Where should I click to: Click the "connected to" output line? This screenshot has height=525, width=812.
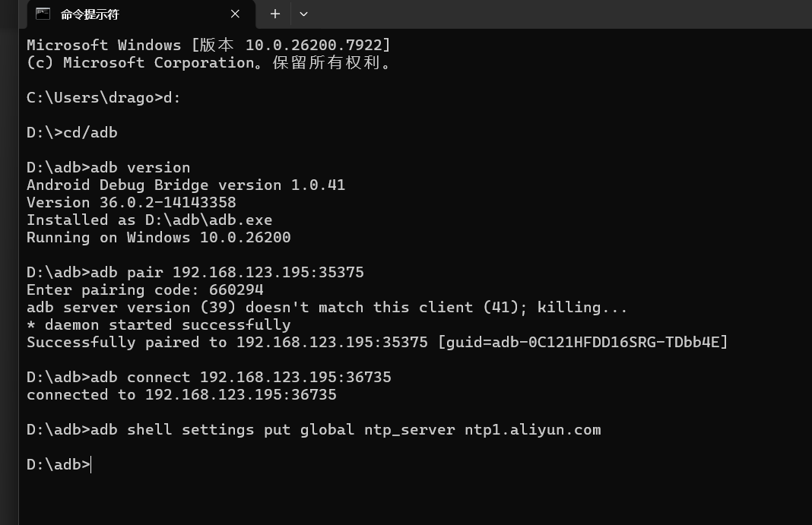coord(181,395)
